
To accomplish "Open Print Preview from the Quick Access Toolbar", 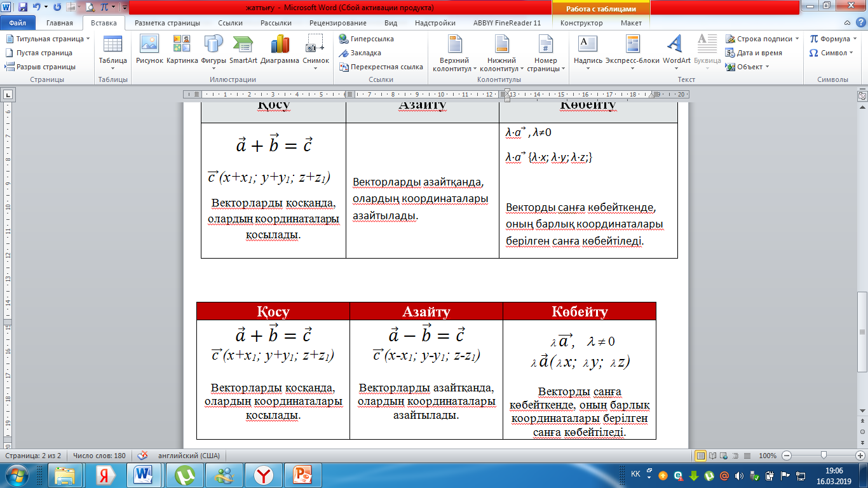I will tap(90, 8).
